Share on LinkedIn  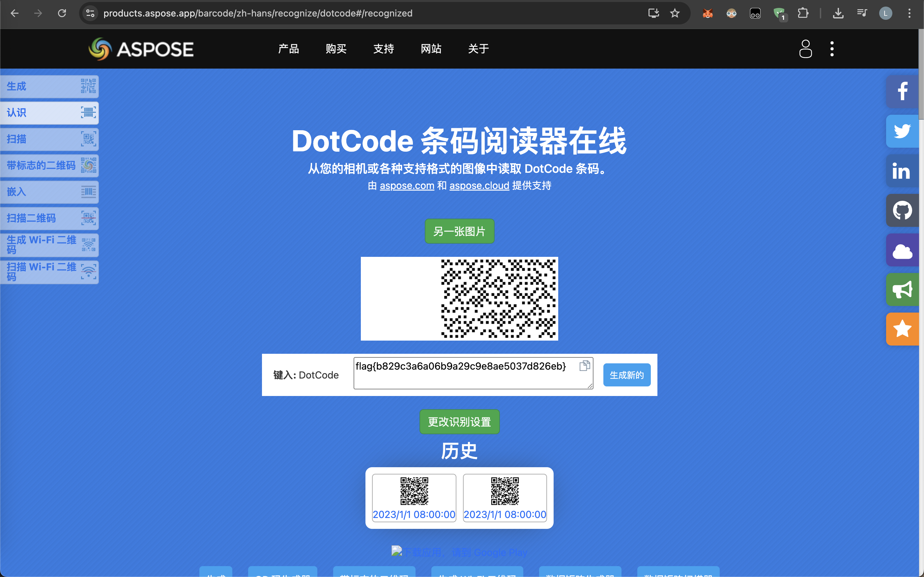[x=902, y=170]
